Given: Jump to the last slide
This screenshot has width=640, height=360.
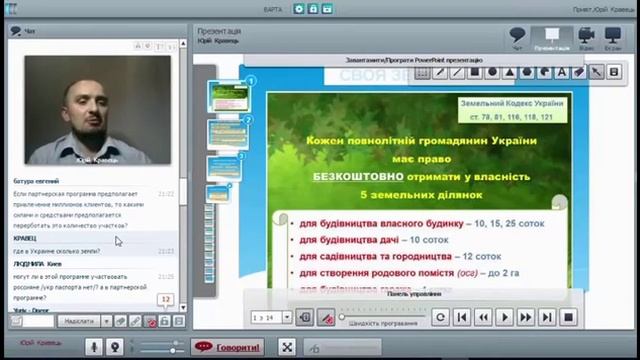Looking at the screenshot, I should (x=547, y=317).
